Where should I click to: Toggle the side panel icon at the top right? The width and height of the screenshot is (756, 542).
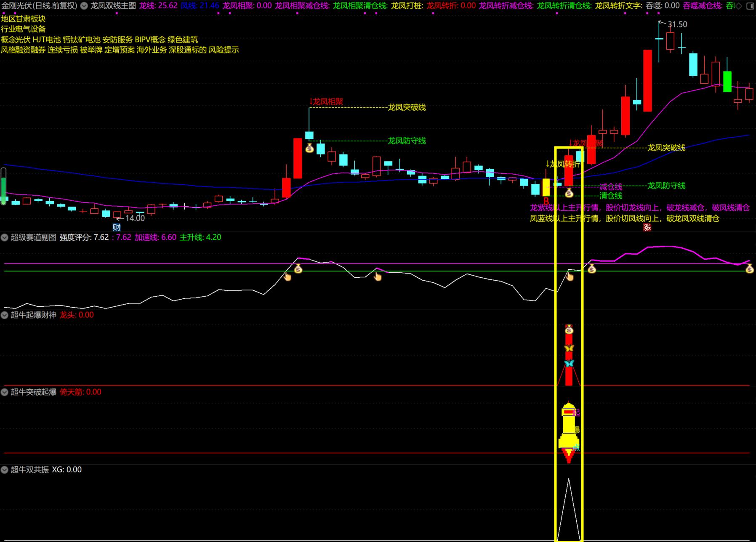[x=750, y=5]
